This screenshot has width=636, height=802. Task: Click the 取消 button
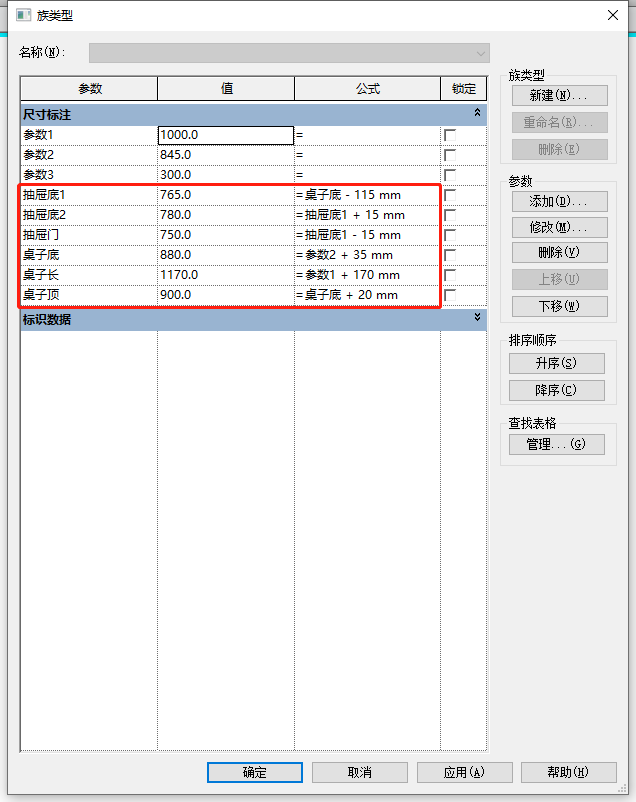coord(360,772)
